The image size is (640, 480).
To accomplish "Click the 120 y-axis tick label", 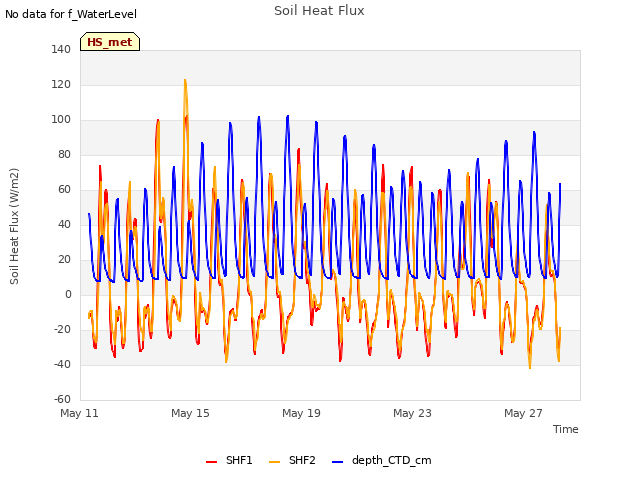I will (61, 84).
